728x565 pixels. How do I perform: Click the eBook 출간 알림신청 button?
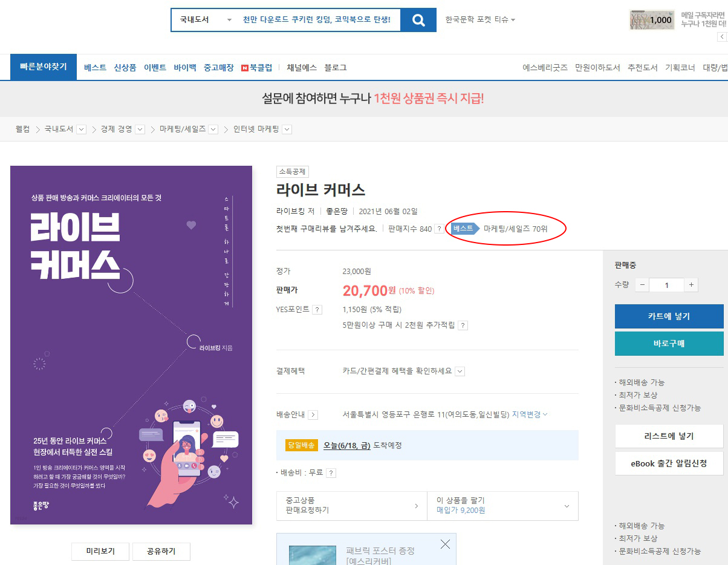(669, 463)
